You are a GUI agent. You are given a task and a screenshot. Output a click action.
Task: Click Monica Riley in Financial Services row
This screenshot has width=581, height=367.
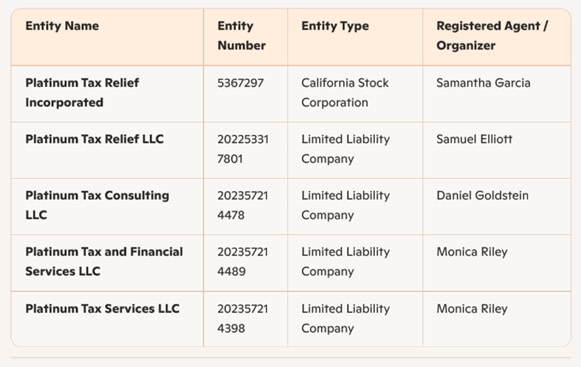click(472, 252)
